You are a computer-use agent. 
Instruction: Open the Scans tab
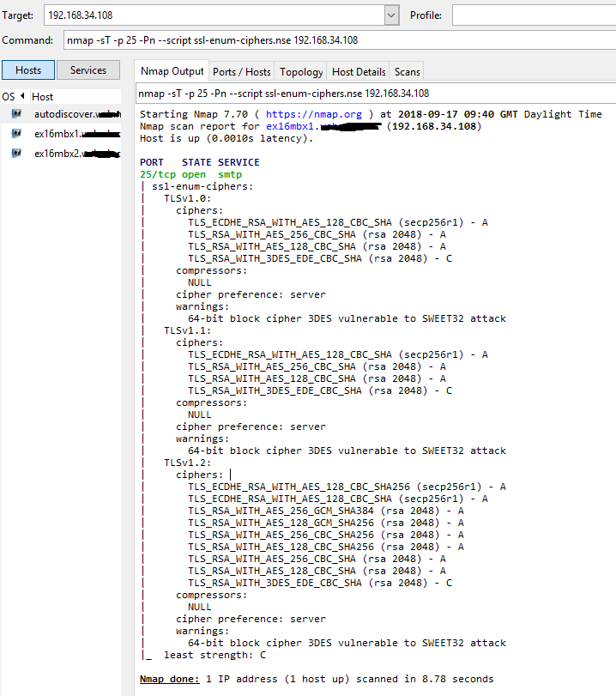point(408,72)
